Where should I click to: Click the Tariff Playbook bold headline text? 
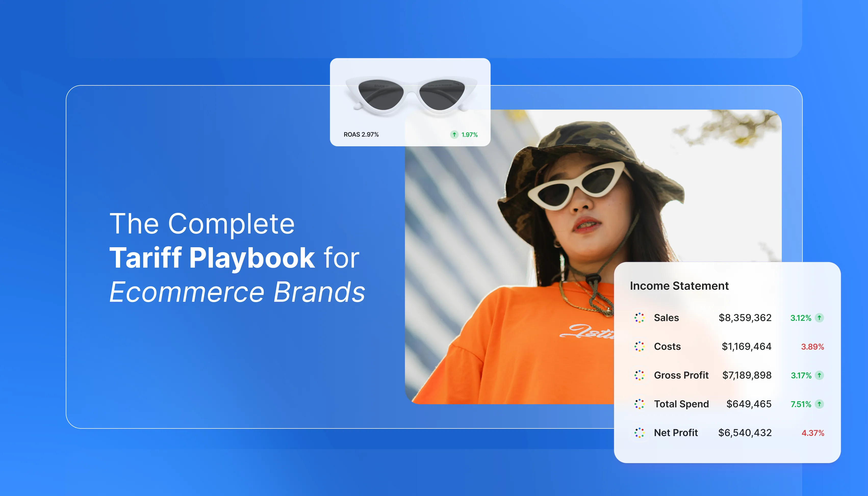(x=212, y=258)
